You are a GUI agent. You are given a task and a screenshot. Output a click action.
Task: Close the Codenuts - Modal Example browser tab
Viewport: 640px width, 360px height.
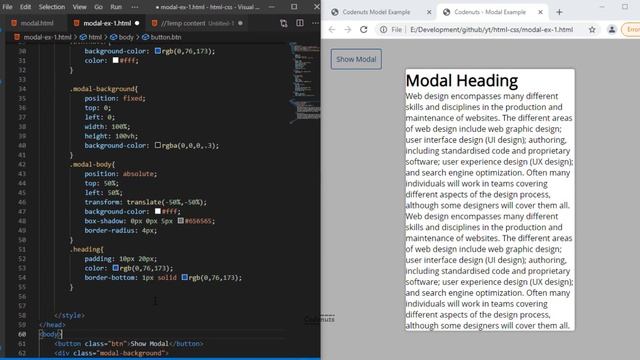(x=540, y=12)
